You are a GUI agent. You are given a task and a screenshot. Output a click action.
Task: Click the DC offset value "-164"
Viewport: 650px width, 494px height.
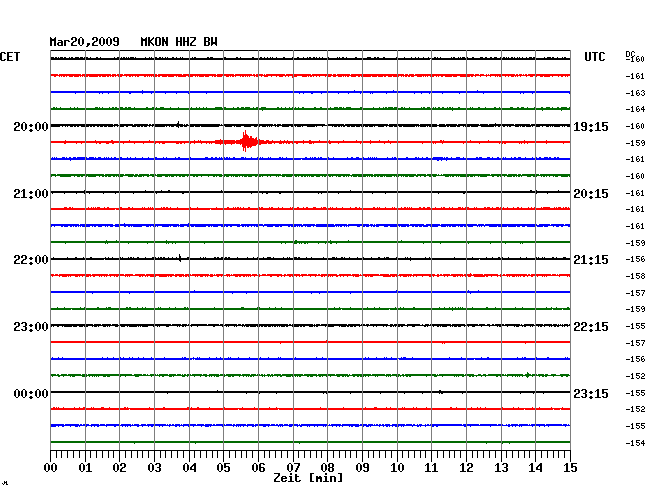[x=635, y=109]
